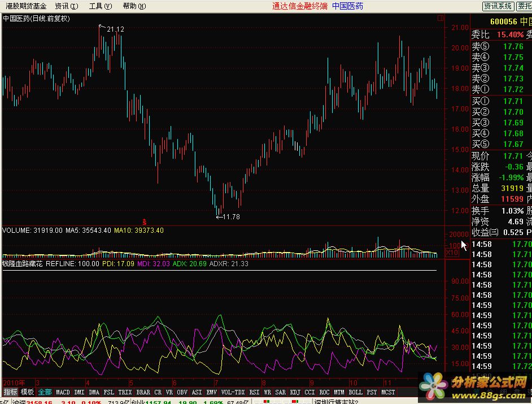Open the 资讯(I) menu
Viewport: 532px width, 404px height.
[x=67, y=6]
